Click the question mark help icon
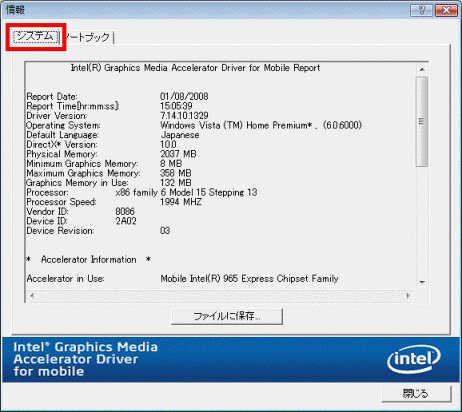This screenshot has width=462, height=412. 421,10
